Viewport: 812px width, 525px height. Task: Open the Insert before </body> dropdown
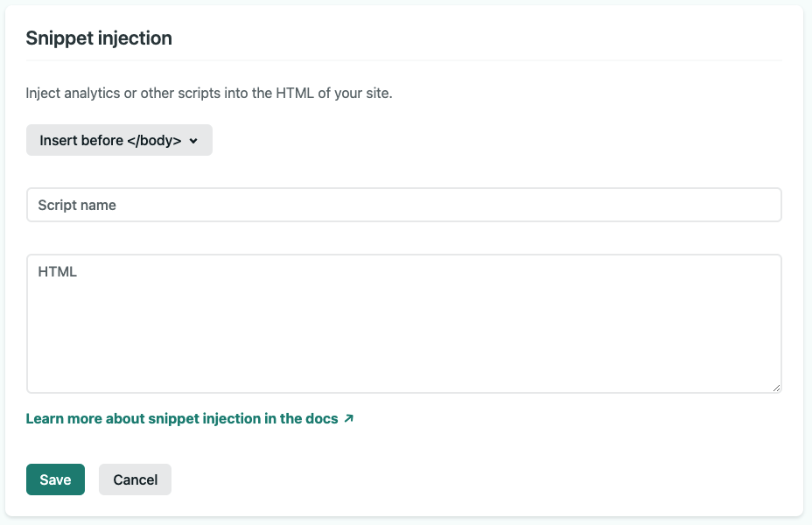[x=119, y=140]
